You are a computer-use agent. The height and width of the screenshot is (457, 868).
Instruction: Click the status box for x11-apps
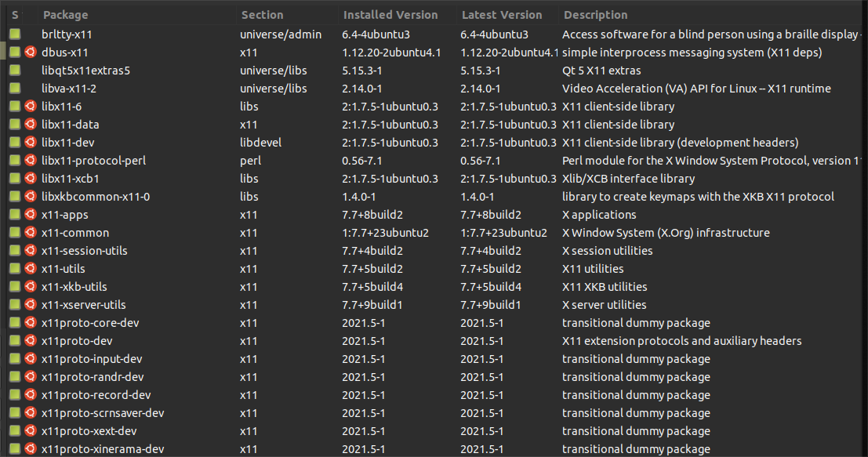pyautogui.click(x=15, y=214)
